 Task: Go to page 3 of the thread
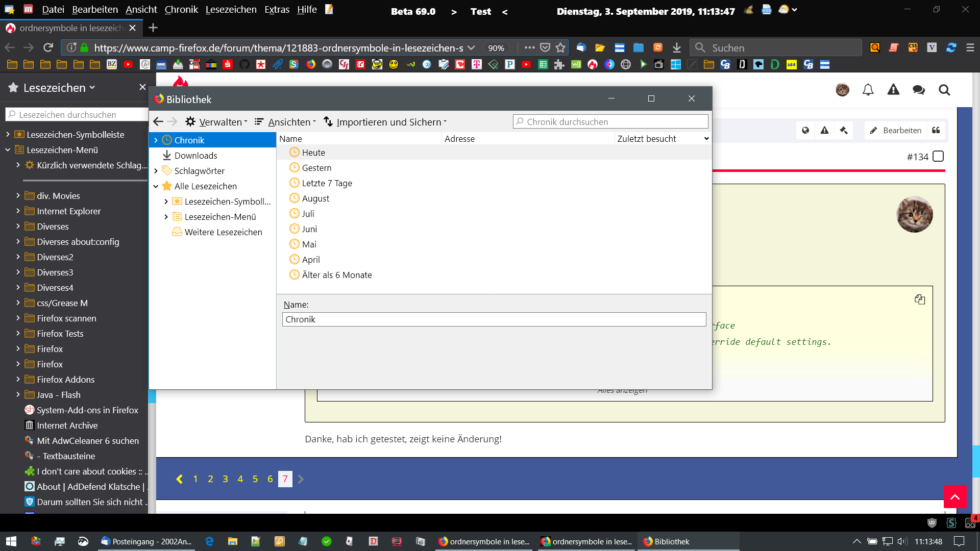click(x=225, y=479)
